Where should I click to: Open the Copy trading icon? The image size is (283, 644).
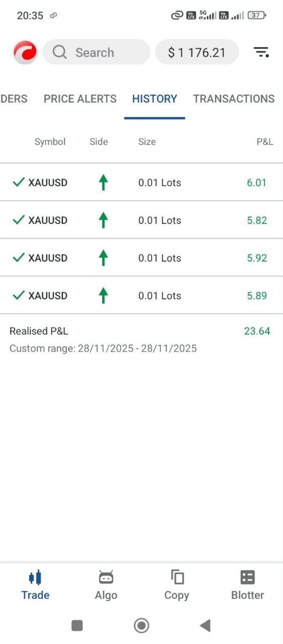click(177, 578)
